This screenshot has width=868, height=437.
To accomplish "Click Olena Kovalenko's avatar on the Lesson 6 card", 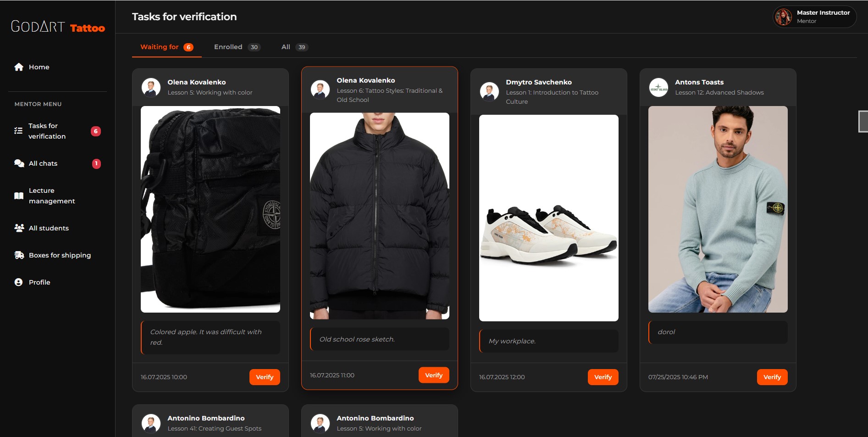I will [x=321, y=90].
